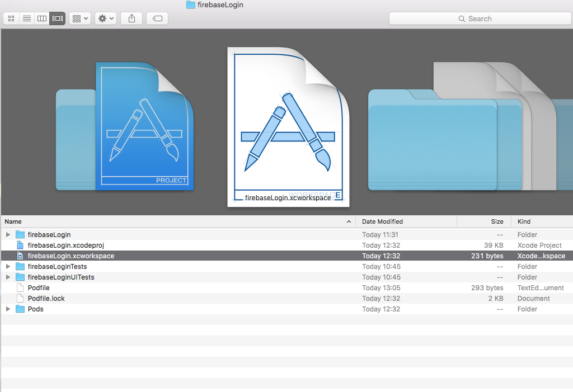This screenshot has width=573, height=392.
Task: Sort by the Date Modified column
Action: click(382, 221)
